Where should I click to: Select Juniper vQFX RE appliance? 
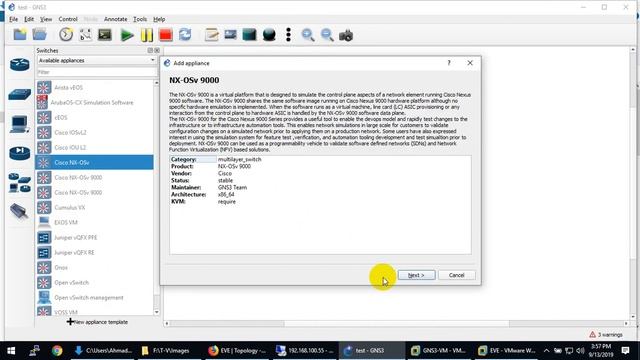pyautogui.click(x=94, y=253)
